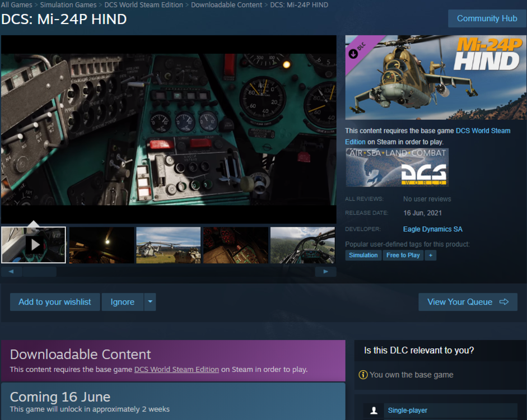Click 'This game will unlock in approximately 2 weeks'
527x420 pixels.
tap(90, 409)
